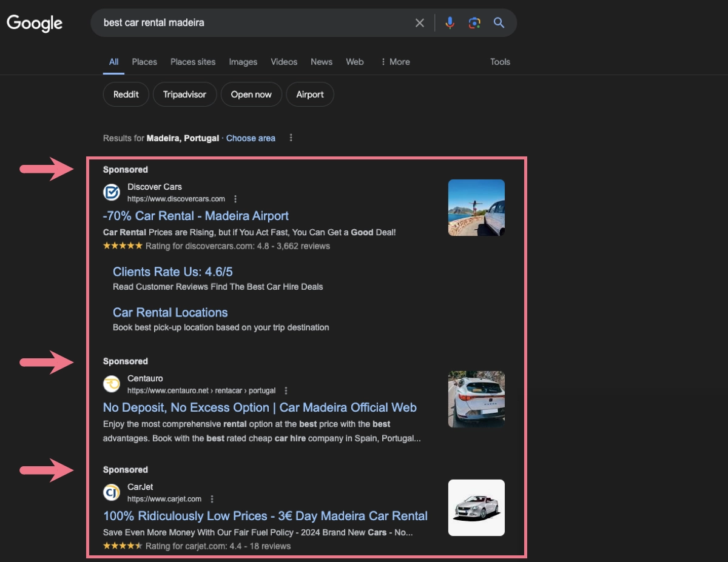Open the More search categories menu
728x562 pixels.
tap(395, 62)
